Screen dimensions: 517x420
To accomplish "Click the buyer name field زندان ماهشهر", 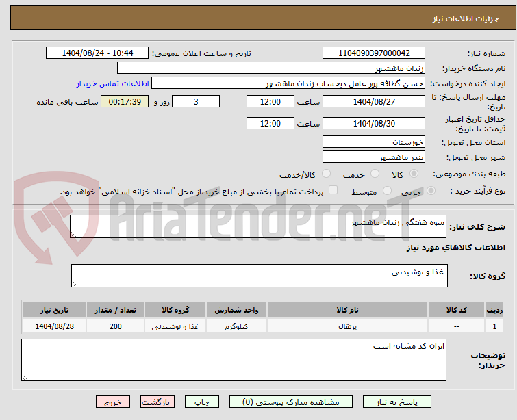I will [271, 68].
